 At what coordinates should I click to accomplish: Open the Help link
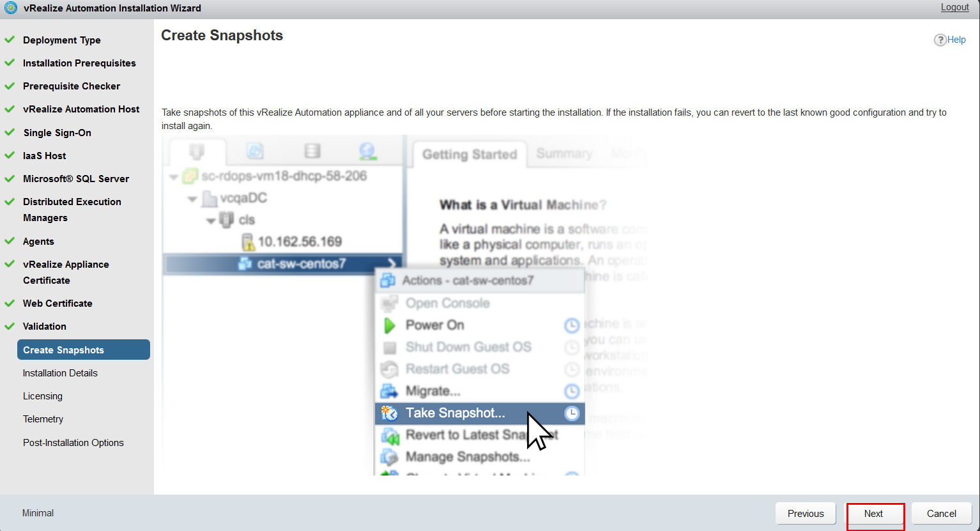(x=956, y=40)
